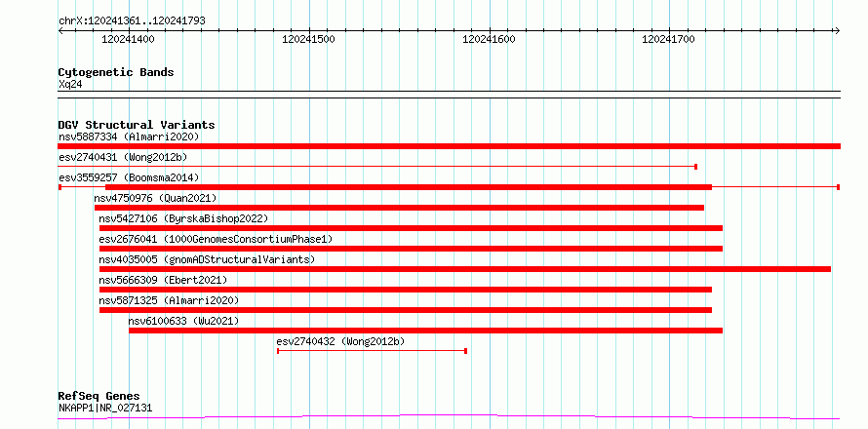
Task: Click the esv2740432 short red line
Action: point(372,351)
